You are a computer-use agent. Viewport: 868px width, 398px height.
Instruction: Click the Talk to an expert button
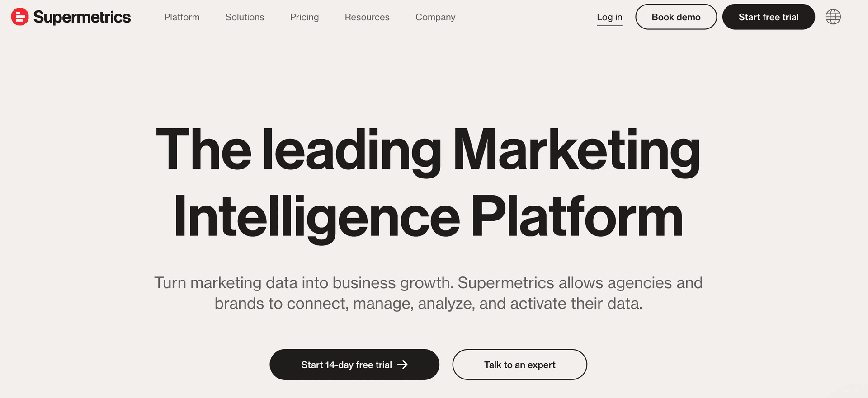point(519,365)
